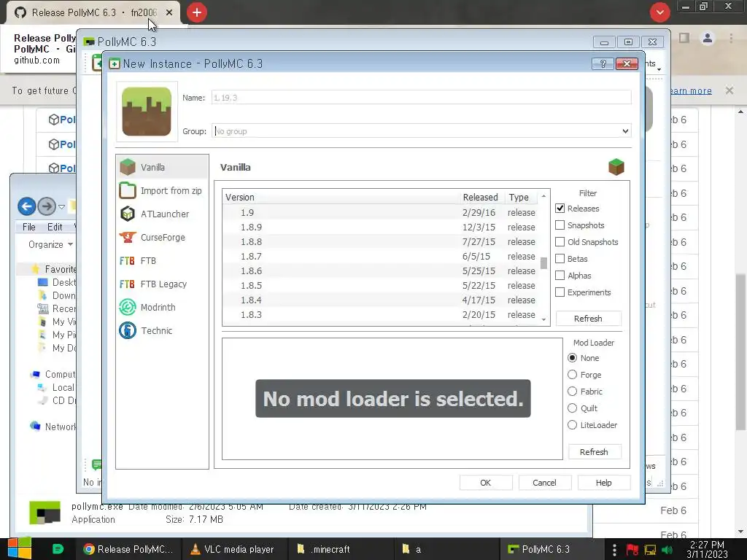
Task: Select version 1.9 row
Action: [381, 212]
